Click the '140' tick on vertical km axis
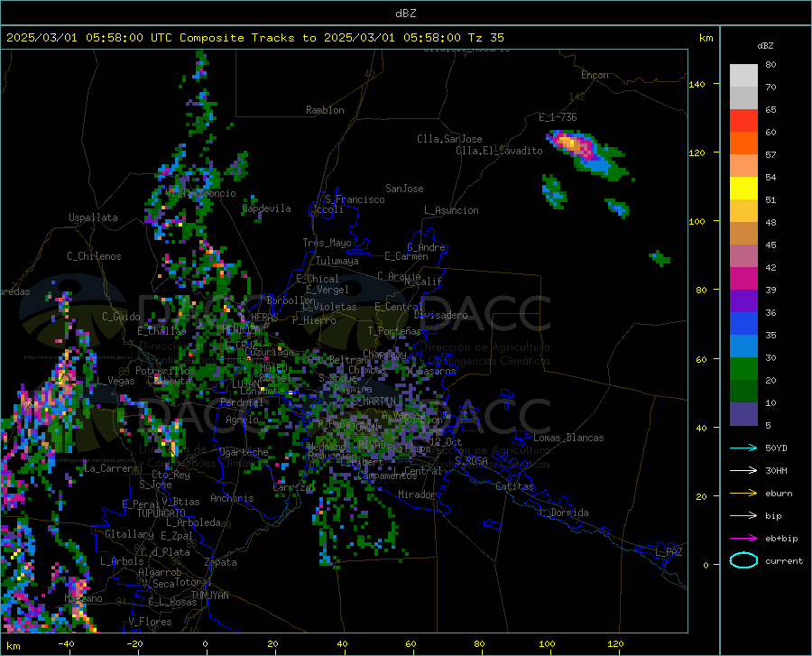 (x=697, y=84)
